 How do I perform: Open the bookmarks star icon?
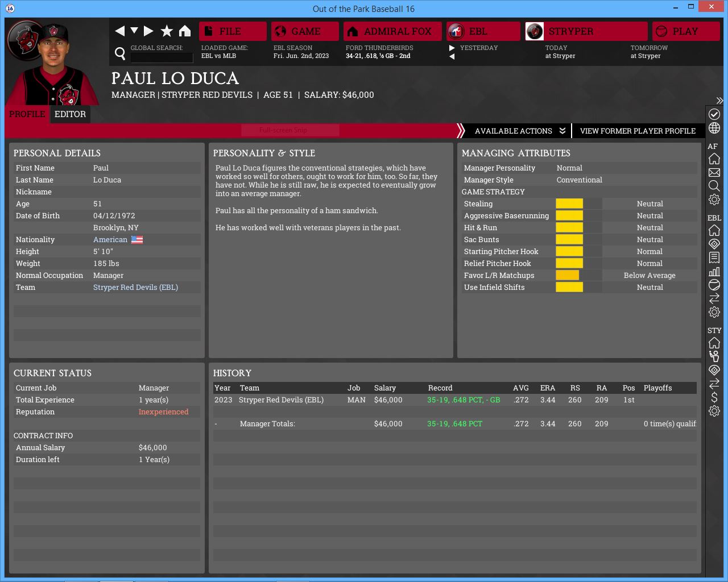click(167, 31)
